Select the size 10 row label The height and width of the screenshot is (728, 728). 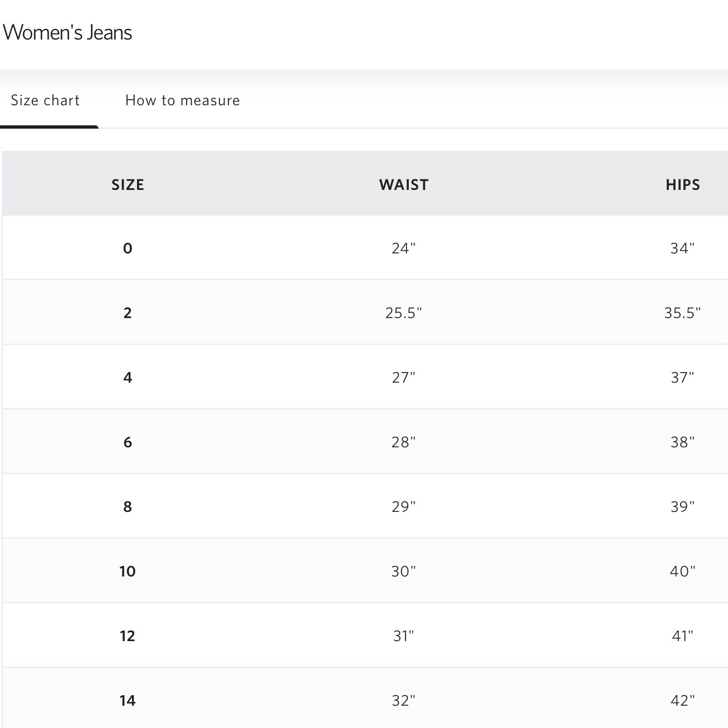[128, 571]
